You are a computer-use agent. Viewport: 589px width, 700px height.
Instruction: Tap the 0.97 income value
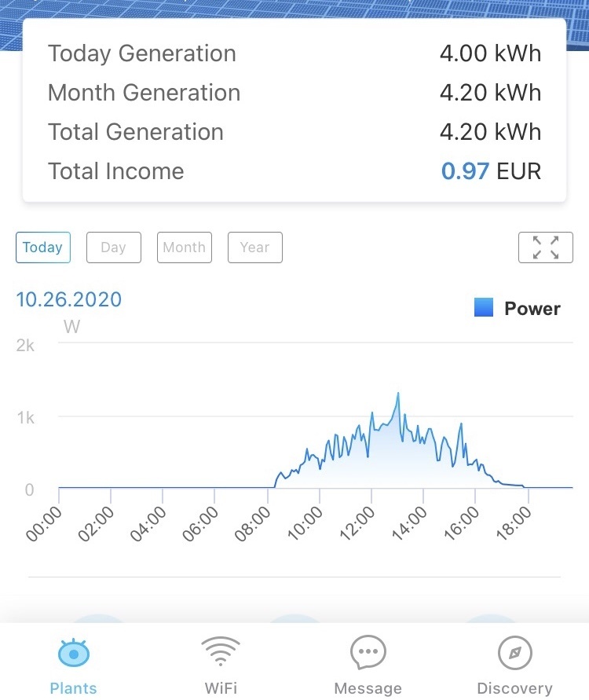coord(466,171)
